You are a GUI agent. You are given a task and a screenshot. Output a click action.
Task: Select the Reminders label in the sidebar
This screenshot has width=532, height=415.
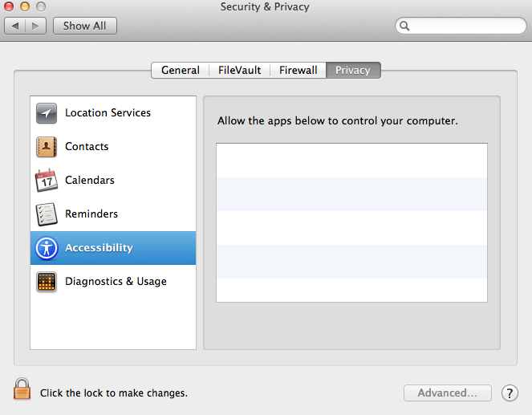click(x=91, y=214)
